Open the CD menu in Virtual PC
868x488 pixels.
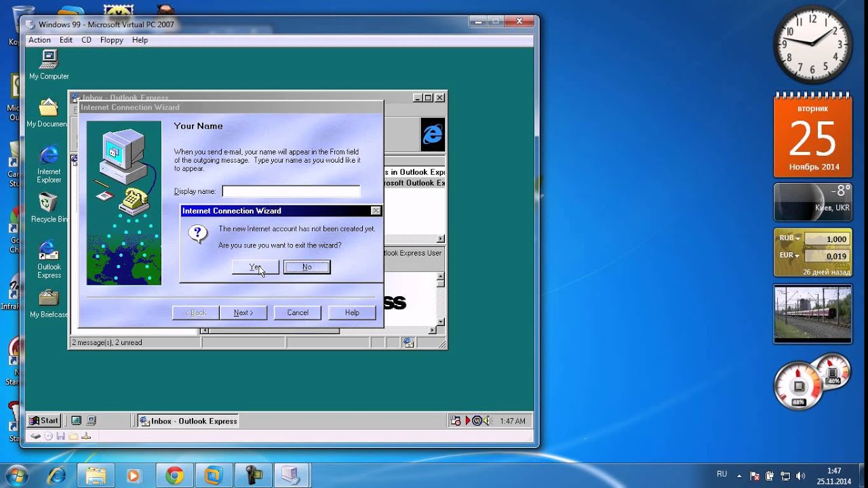86,40
